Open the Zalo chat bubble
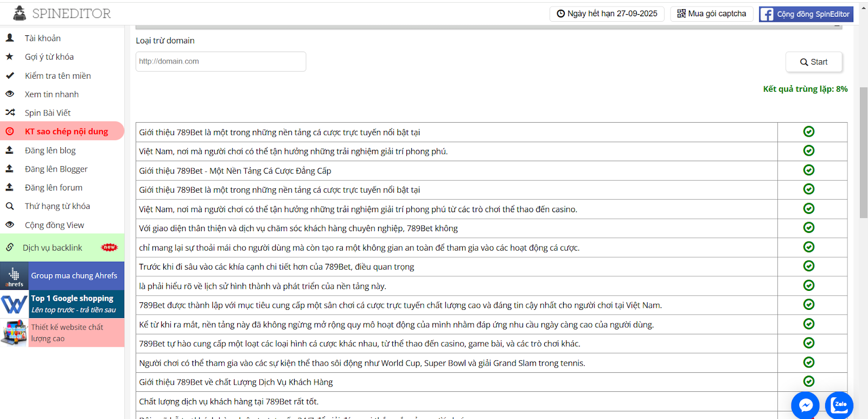Screen dimensions: 868x419 [x=839, y=405]
